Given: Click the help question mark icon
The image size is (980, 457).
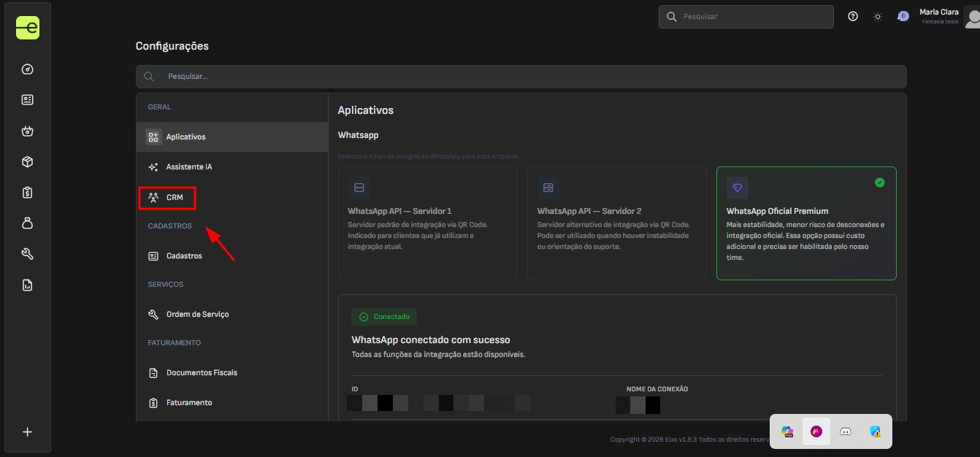Looking at the screenshot, I should click(853, 16).
